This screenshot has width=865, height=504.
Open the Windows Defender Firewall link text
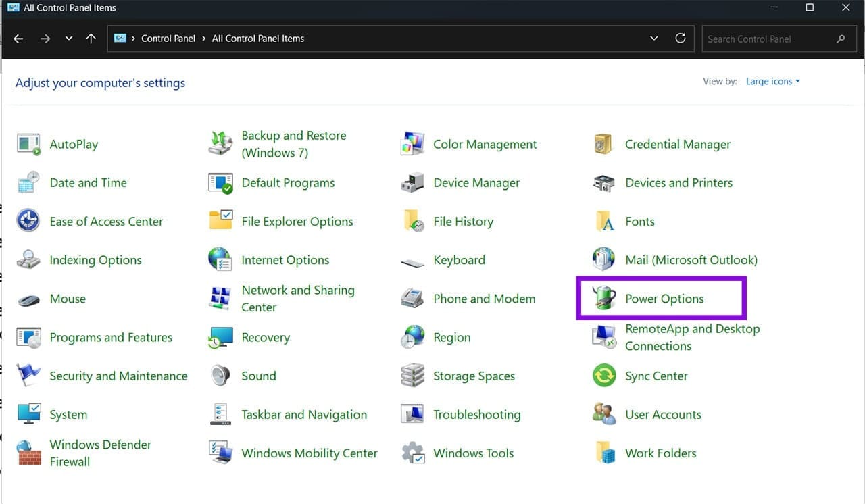click(x=101, y=453)
